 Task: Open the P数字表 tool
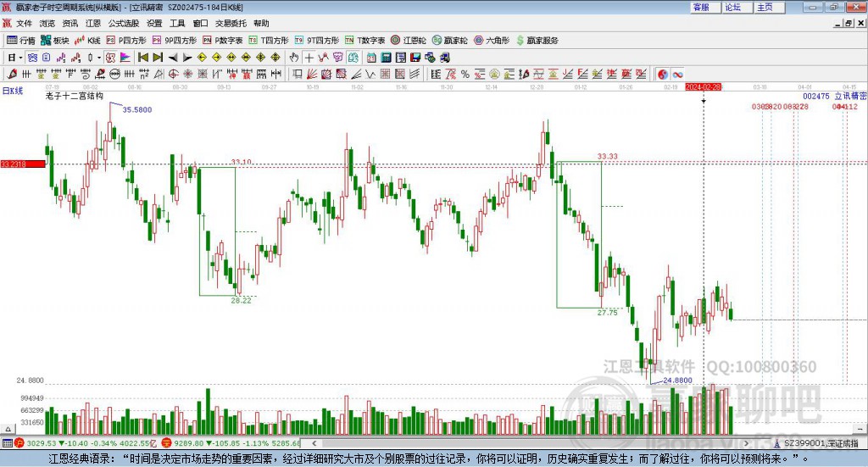223,41
